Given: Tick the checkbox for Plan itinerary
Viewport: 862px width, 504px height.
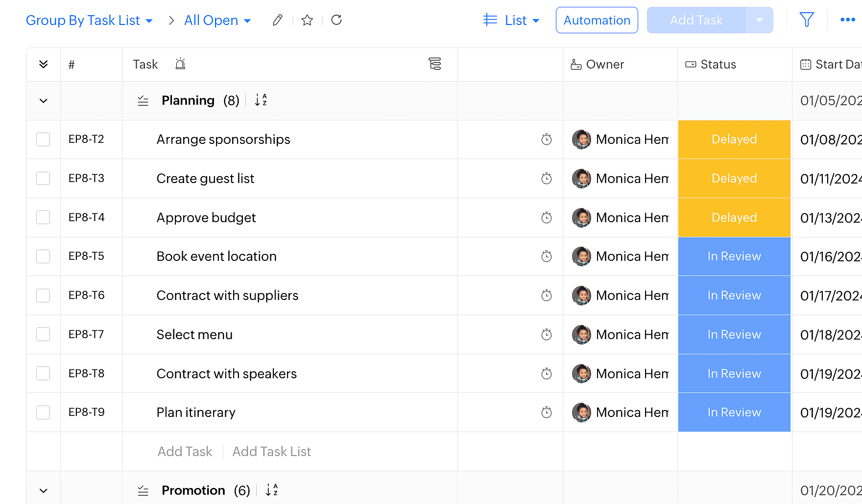Looking at the screenshot, I should point(43,412).
